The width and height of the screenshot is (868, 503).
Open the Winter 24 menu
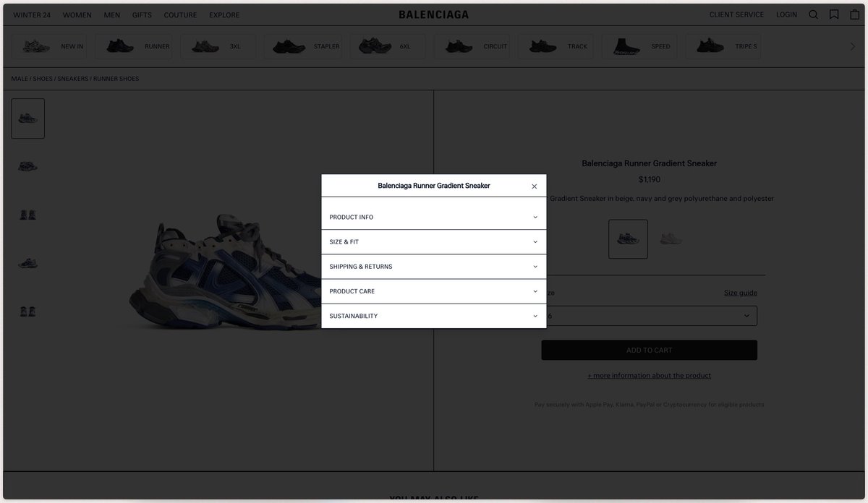[x=32, y=15]
